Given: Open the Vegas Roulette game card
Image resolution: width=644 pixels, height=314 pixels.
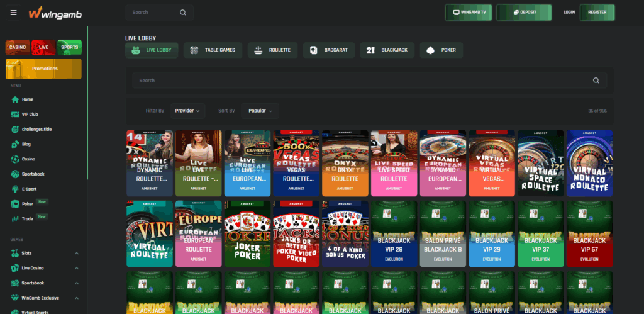Looking at the screenshot, I should click(x=296, y=163).
